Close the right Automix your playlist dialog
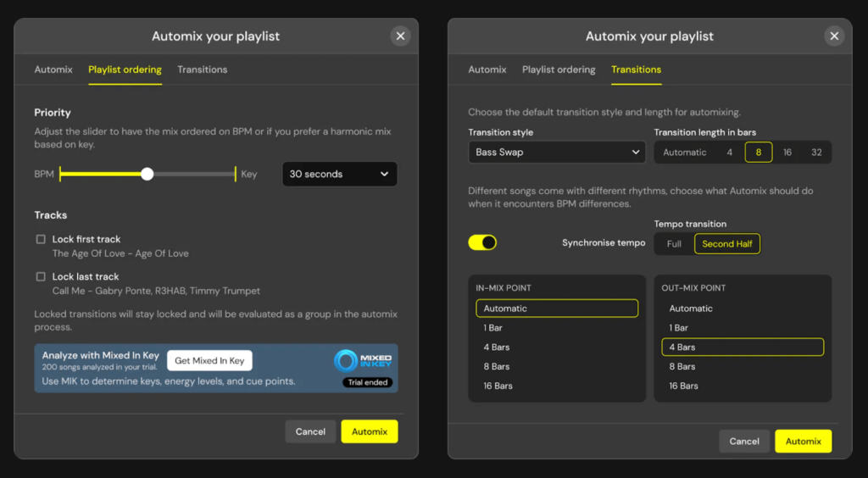Image resolution: width=868 pixels, height=478 pixels. coord(834,36)
